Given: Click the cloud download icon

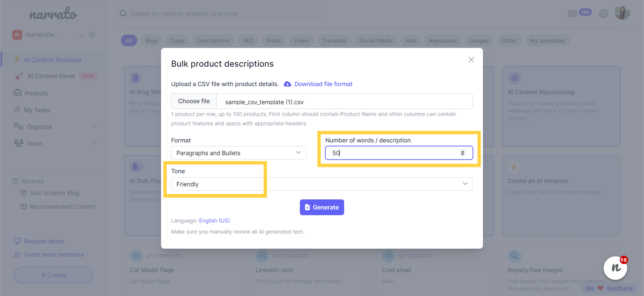Looking at the screenshot, I should coord(287,84).
